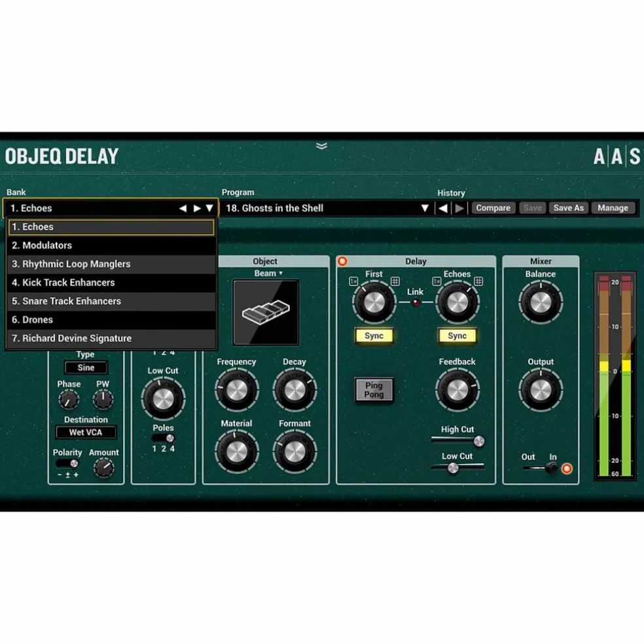Choose the 4. Kick Track Enhancers bank
Image resolution: width=644 pixels, height=644 pixels.
(111, 283)
